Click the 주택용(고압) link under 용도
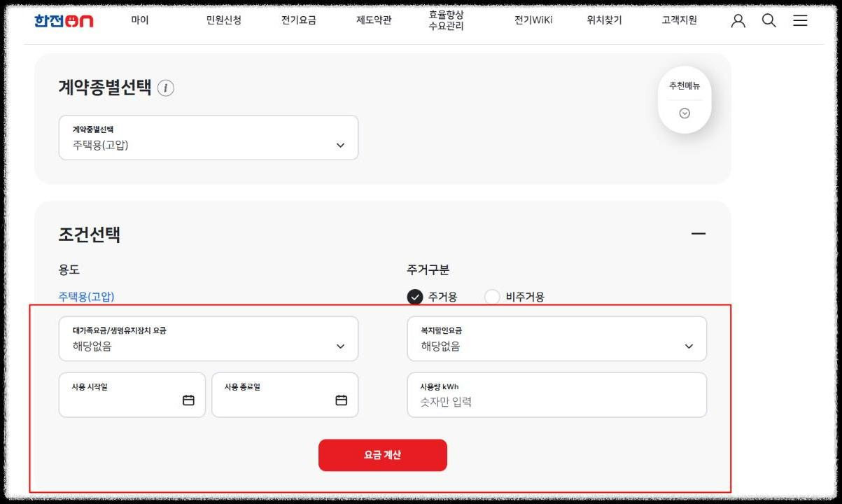The height and width of the screenshot is (504, 842). [x=85, y=296]
